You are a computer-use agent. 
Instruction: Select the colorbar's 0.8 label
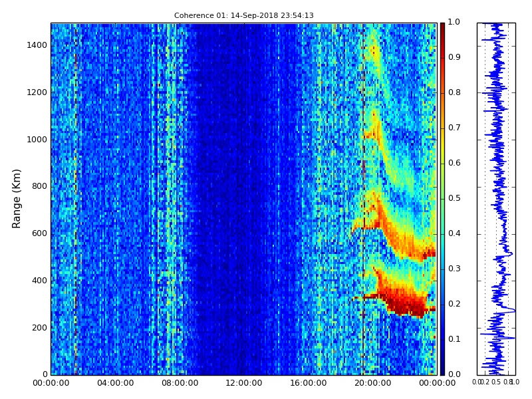point(454,92)
